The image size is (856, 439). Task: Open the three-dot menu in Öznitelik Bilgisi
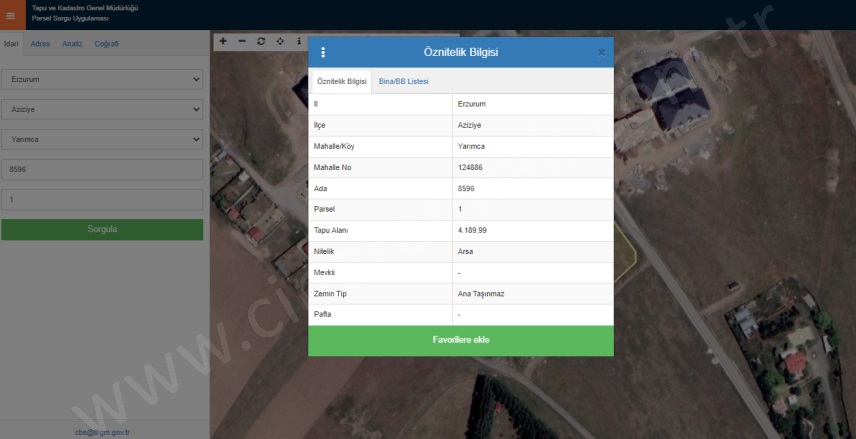[x=323, y=52]
